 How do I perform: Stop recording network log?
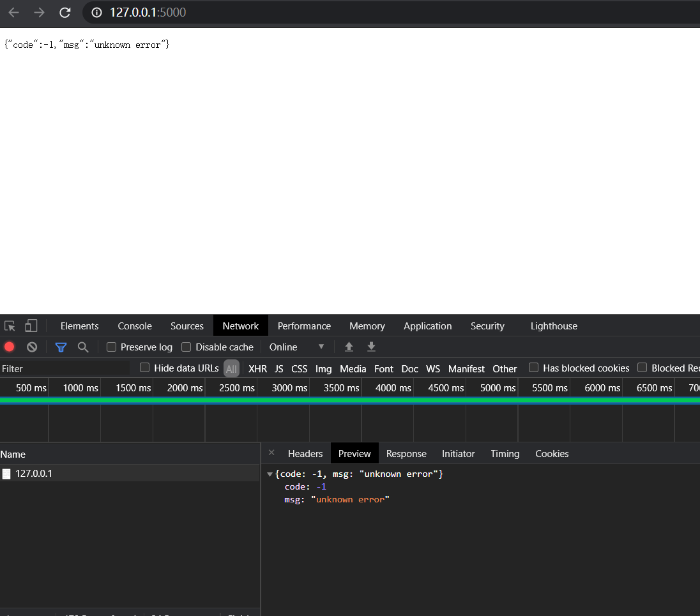[10, 347]
